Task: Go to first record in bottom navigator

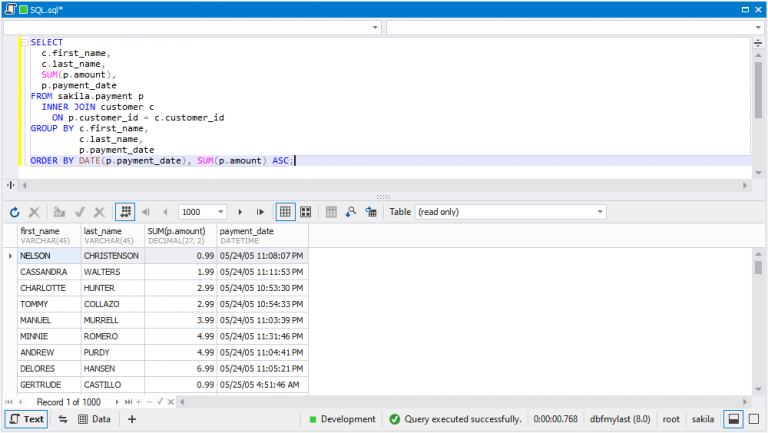Action: [8, 402]
